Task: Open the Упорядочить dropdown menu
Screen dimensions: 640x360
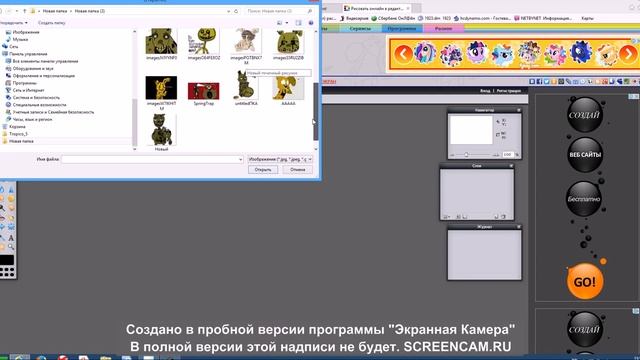Action: tap(13, 23)
